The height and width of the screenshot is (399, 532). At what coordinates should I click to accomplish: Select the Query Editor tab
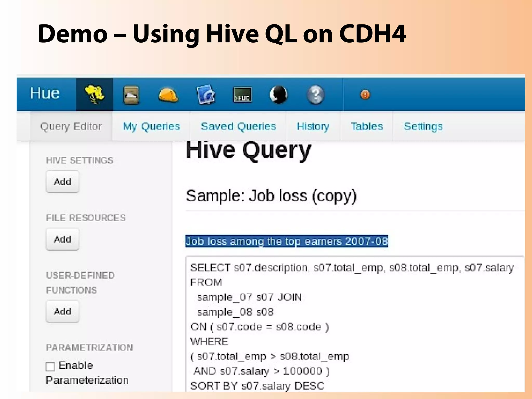tap(71, 127)
